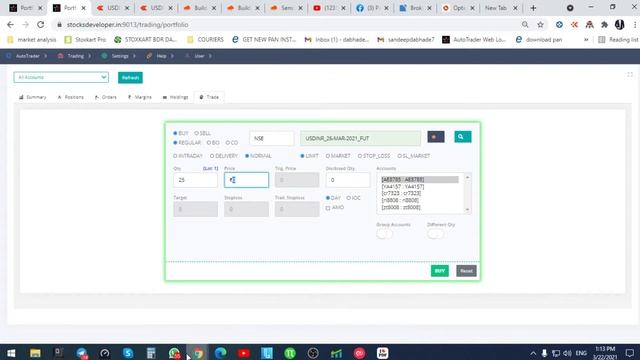This screenshot has height=360, width=640.
Task: Show hidden system tray icons
Action: pos(533,353)
